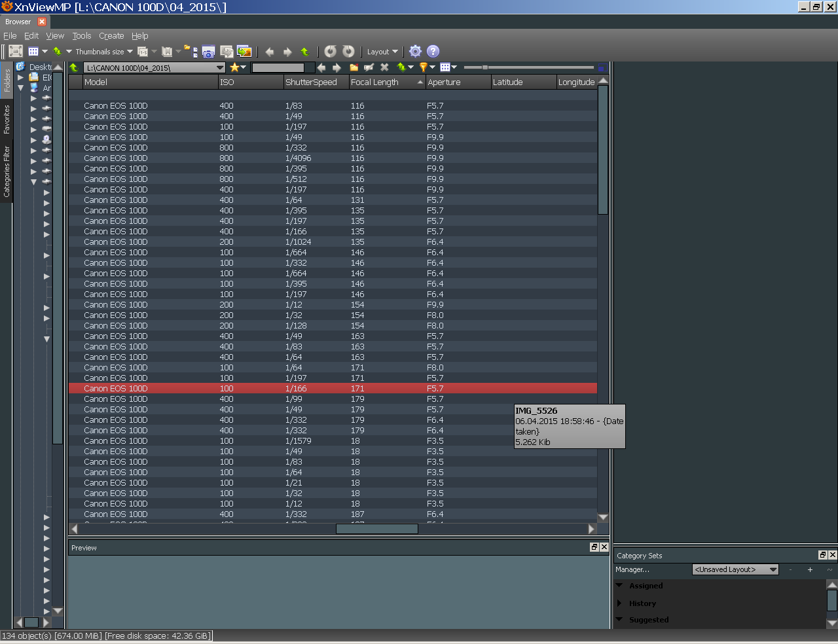The height and width of the screenshot is (644, 838).
Task: Open the Layout dropdown in toolbar
Action: [x=382, y=52]
